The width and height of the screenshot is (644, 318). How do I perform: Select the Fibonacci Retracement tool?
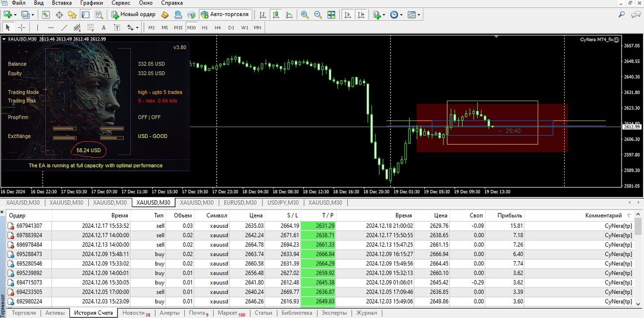90,27
